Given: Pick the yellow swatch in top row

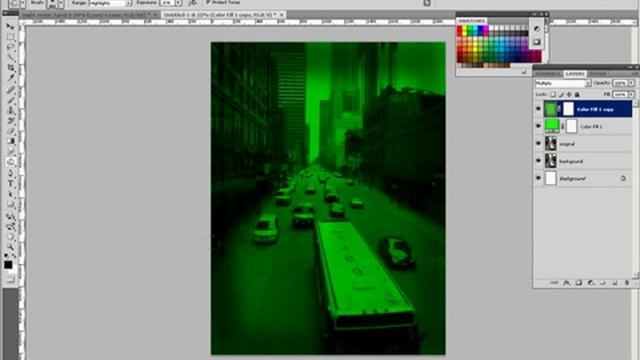Looking at the screenshot, I should click(464, 29).
